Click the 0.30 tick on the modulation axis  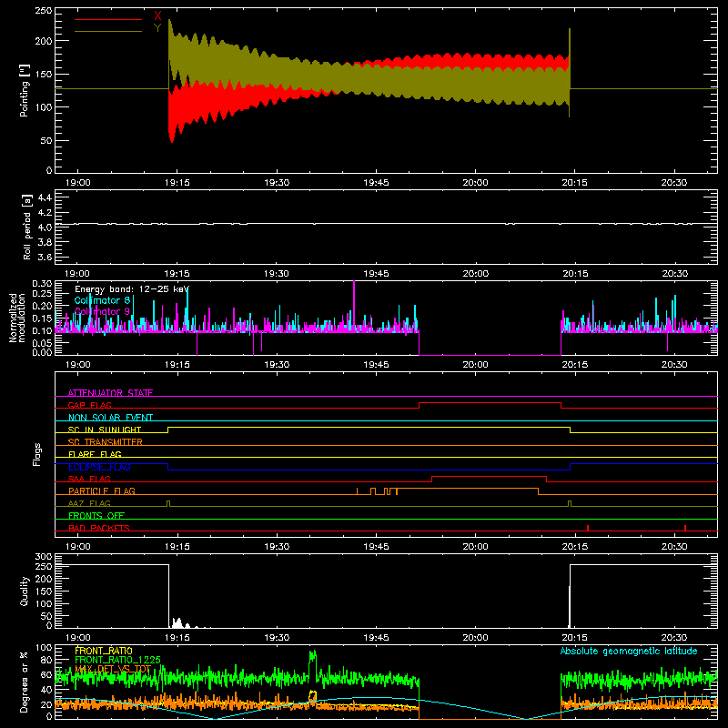point(42,283)
